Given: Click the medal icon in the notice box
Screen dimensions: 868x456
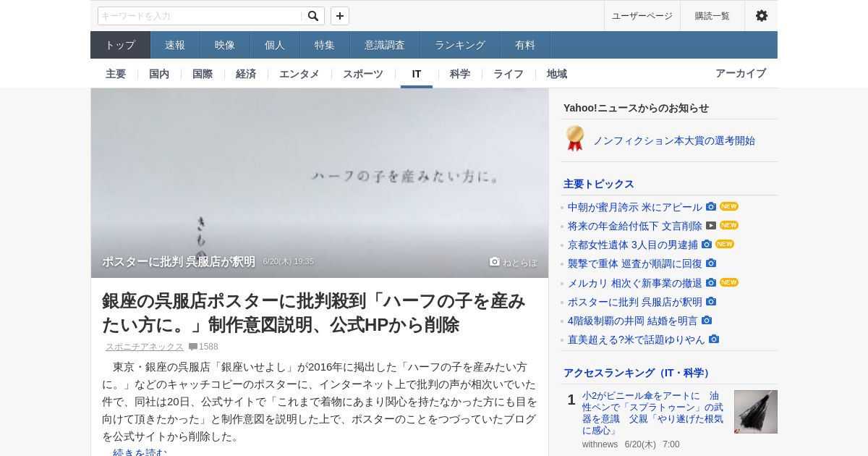Looking at the screenshot, I should pyautogui.click(x=575, y=138).
